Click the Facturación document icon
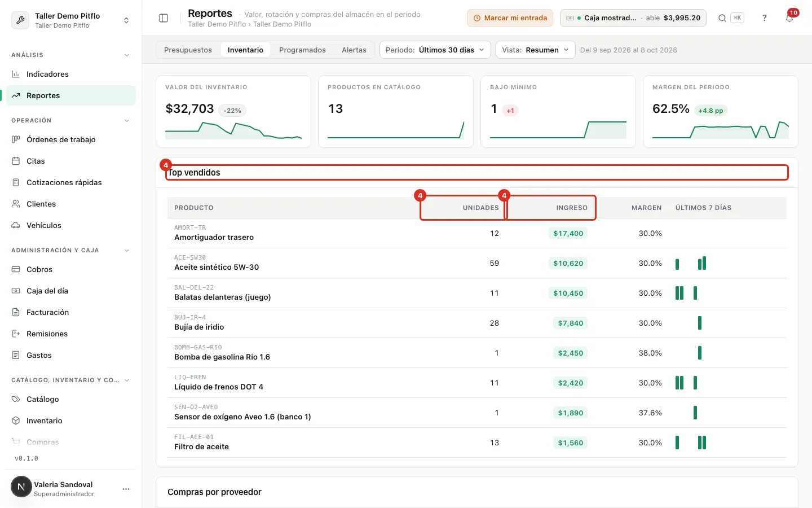Image resolution: width=812 pixels, height=508 pixels. click(16, 312)
